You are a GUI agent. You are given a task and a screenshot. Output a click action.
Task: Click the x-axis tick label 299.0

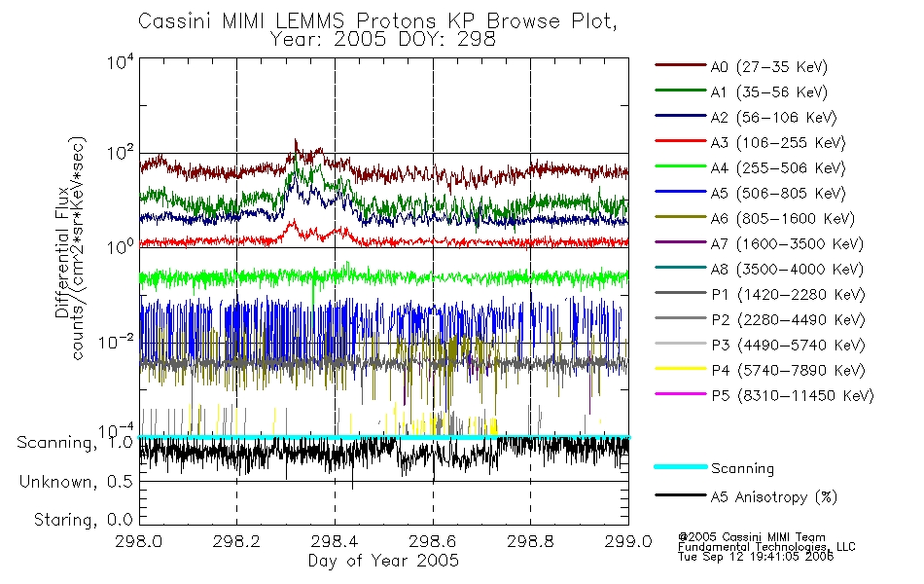pos(628,541)
